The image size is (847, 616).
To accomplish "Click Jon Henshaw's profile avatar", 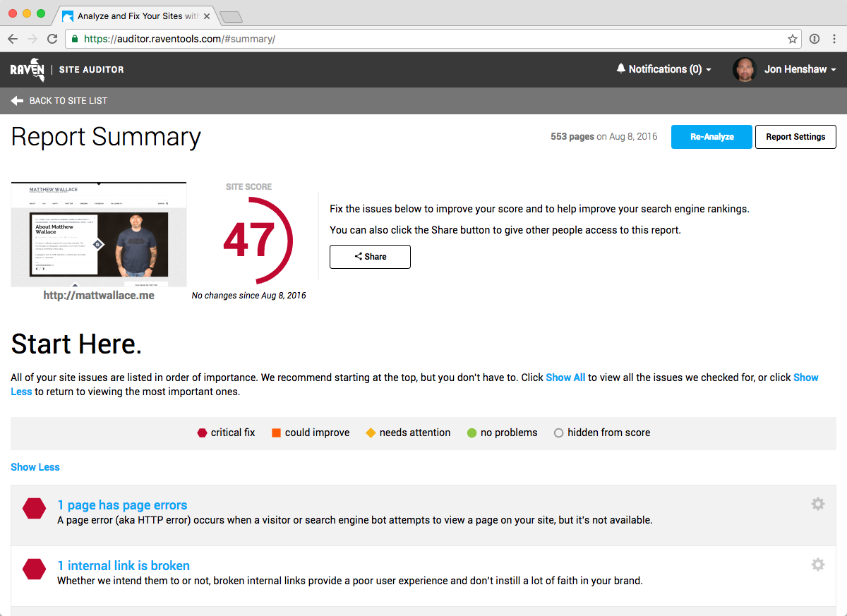I will click(x=745, y=69).
